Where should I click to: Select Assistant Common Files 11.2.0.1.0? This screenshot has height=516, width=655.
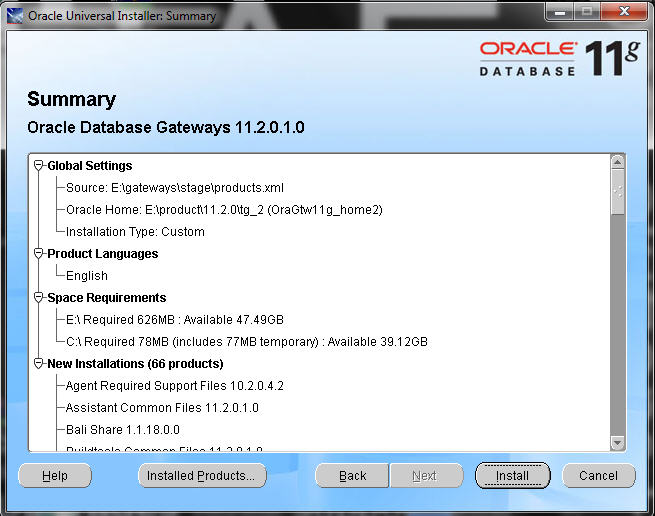pos(162,408)
